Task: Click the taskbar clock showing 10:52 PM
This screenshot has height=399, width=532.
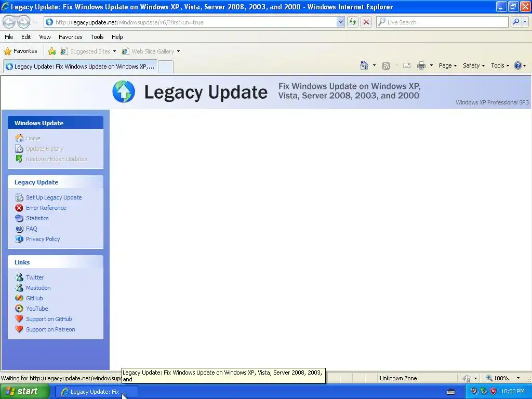Action: 513,392
